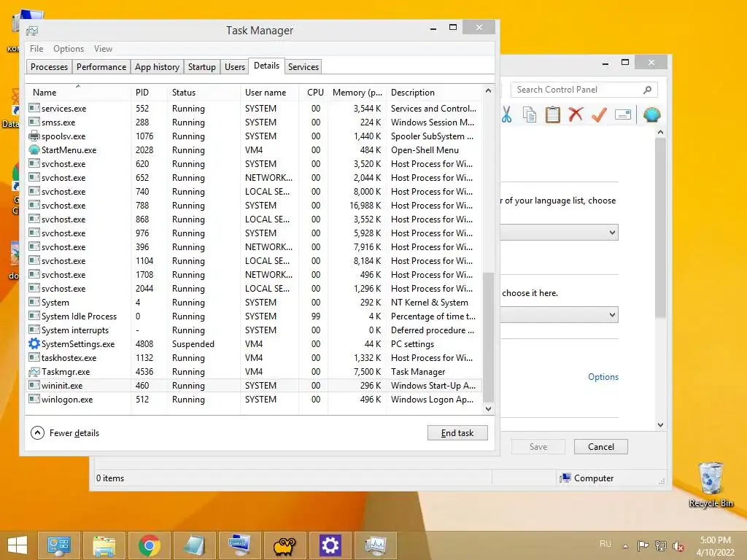Click the Copy icon in Control Panel toolbar

530,114
